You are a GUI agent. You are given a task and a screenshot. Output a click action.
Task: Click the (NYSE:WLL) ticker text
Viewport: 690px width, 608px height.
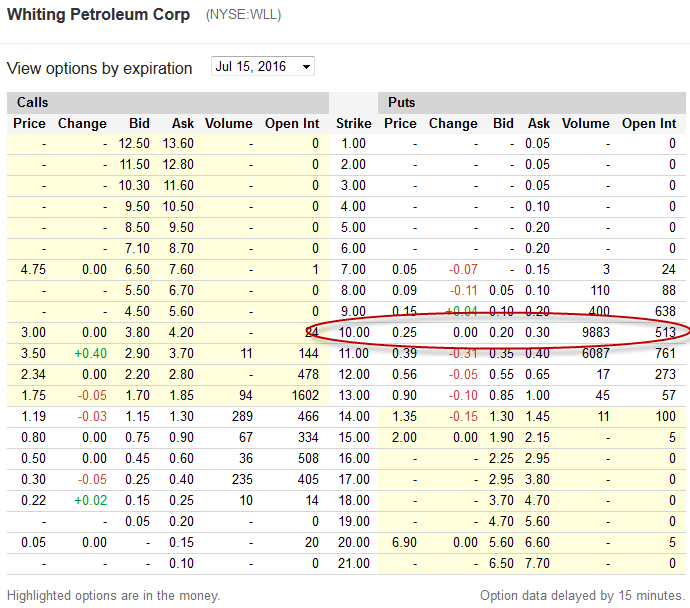click(x=243, y=15)
